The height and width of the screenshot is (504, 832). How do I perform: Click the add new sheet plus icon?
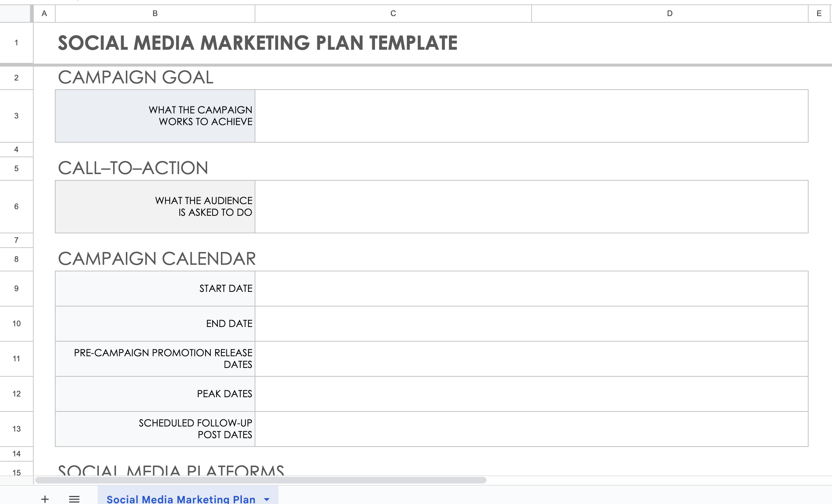(45, 499)
